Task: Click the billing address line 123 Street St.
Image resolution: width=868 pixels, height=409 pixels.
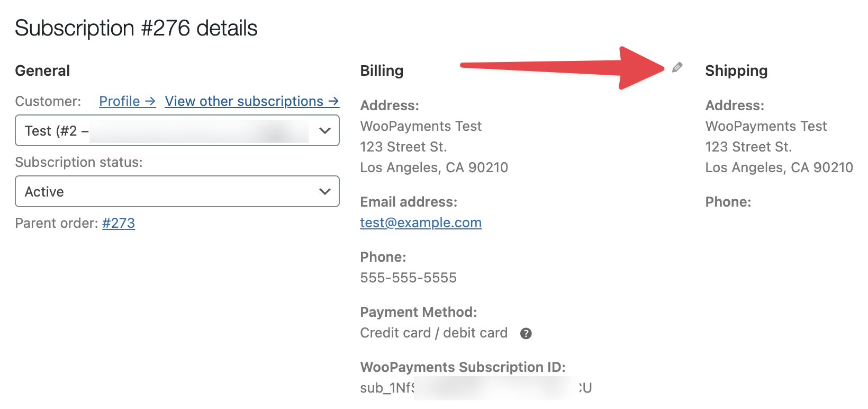Action: pos(403,147)
